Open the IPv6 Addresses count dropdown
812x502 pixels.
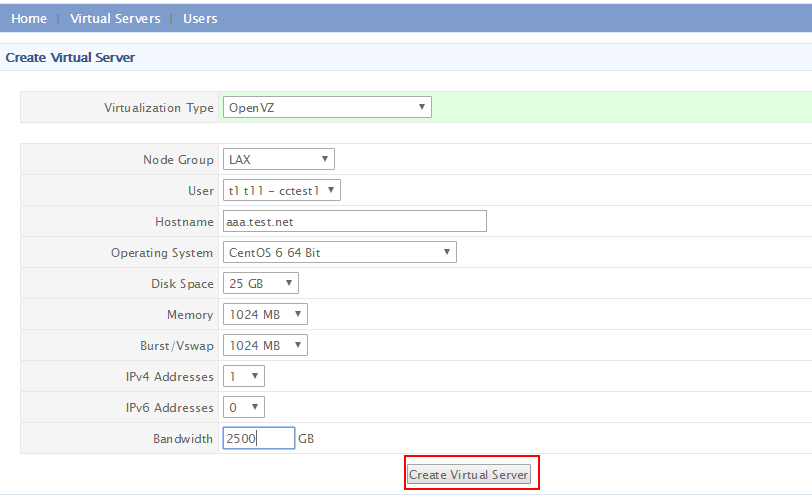(x=243, y=408)
